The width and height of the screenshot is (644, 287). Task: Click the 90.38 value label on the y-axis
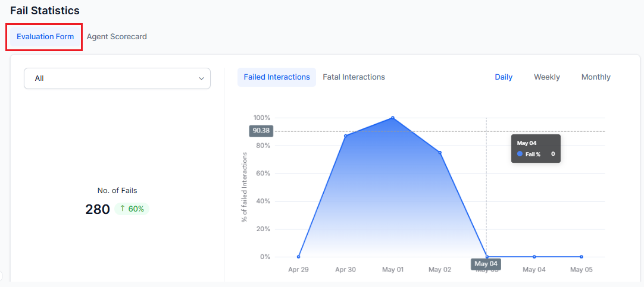click(x=261, y=131)
